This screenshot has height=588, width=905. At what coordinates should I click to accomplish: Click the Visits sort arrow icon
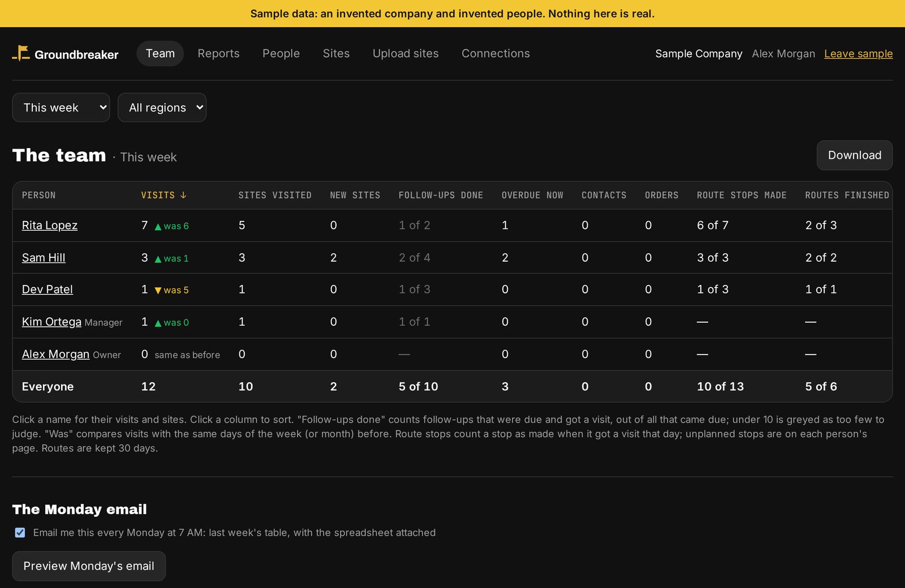183,195
